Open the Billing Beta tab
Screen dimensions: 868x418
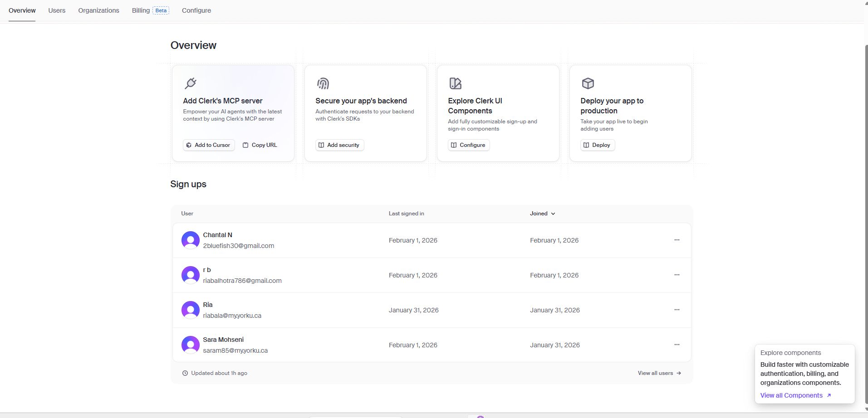tap(151, 10)
